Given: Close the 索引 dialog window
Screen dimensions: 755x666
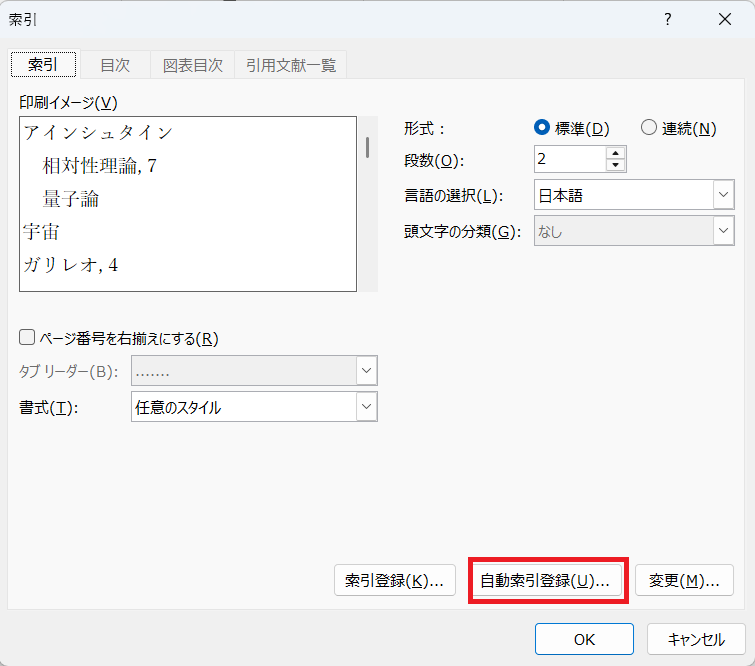Looking at the screenshot, I should coord(724,20).
